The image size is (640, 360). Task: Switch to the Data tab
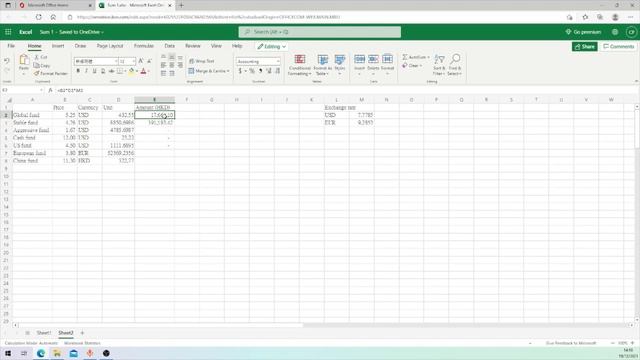(x=169, y=46)
